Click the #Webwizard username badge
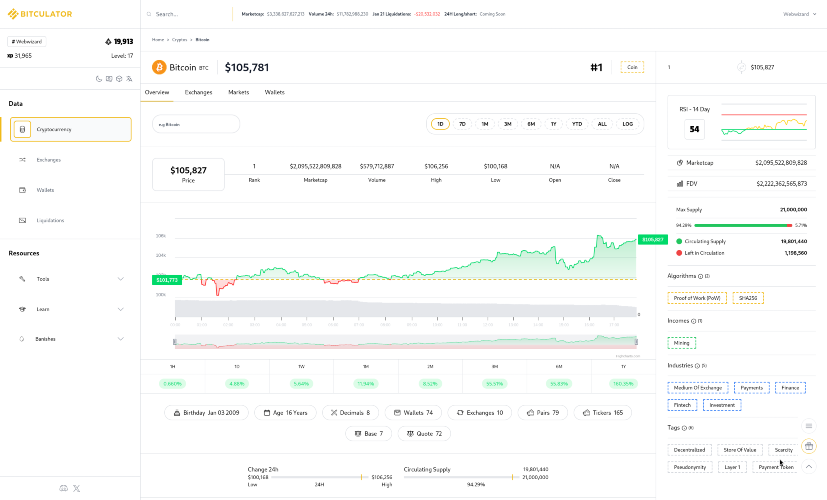Image resolution: width=827 pixels, height=500 pixels. coord(26,41)
